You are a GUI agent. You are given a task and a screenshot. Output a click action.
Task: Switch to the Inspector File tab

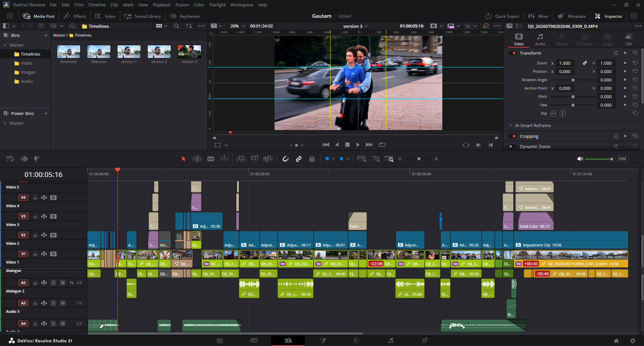coord(629,39)
